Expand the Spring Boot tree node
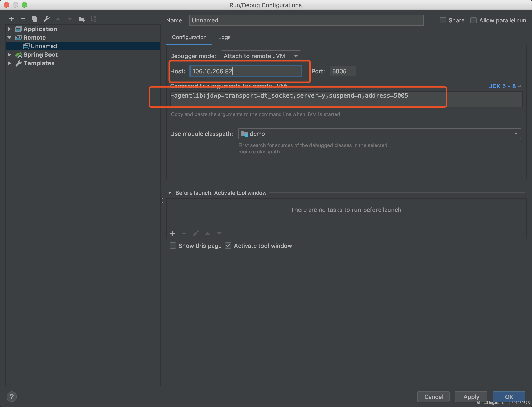Image resolution: width=532 pixels, height=407 pixels. pyautogui.click(x=9, y=55)
